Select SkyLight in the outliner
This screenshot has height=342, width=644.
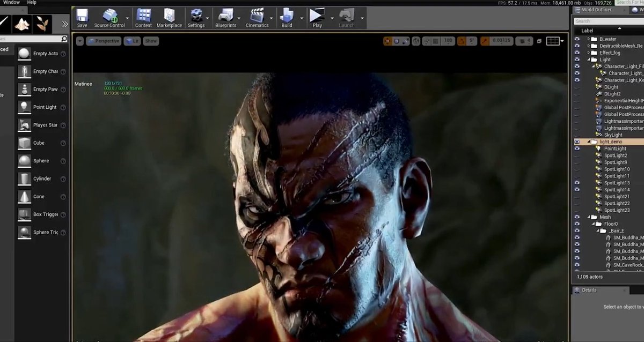coord(613,135)
